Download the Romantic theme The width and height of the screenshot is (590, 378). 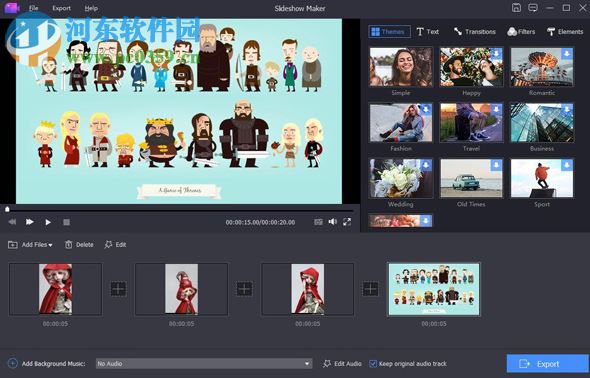[567, 53]
